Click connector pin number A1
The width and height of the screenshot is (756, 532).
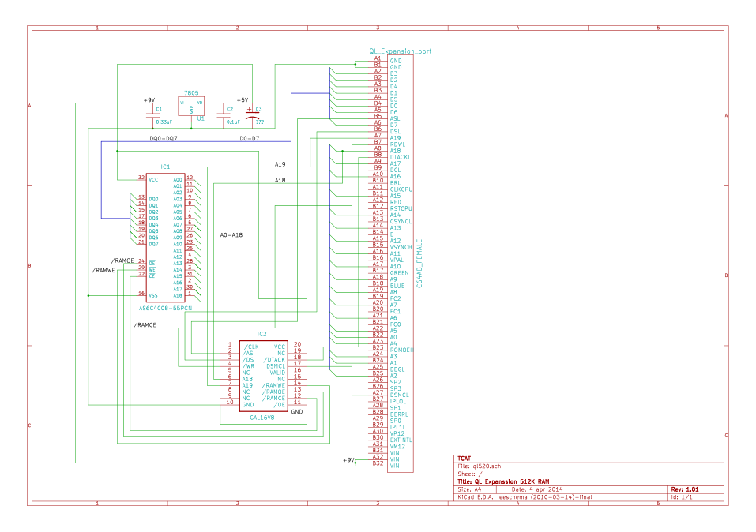pyautogui.click(x=378, y=58)
